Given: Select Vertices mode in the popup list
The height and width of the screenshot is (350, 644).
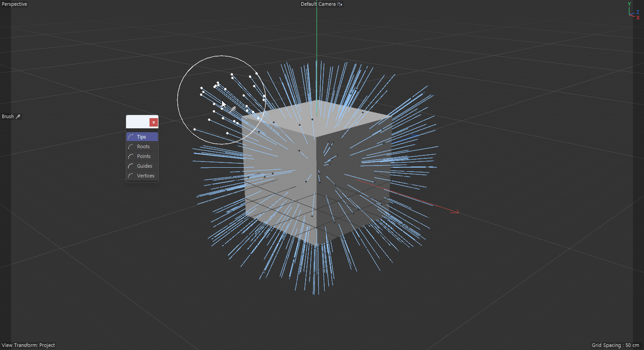Looking at the screenshot, I should click(x=146, y=176).
